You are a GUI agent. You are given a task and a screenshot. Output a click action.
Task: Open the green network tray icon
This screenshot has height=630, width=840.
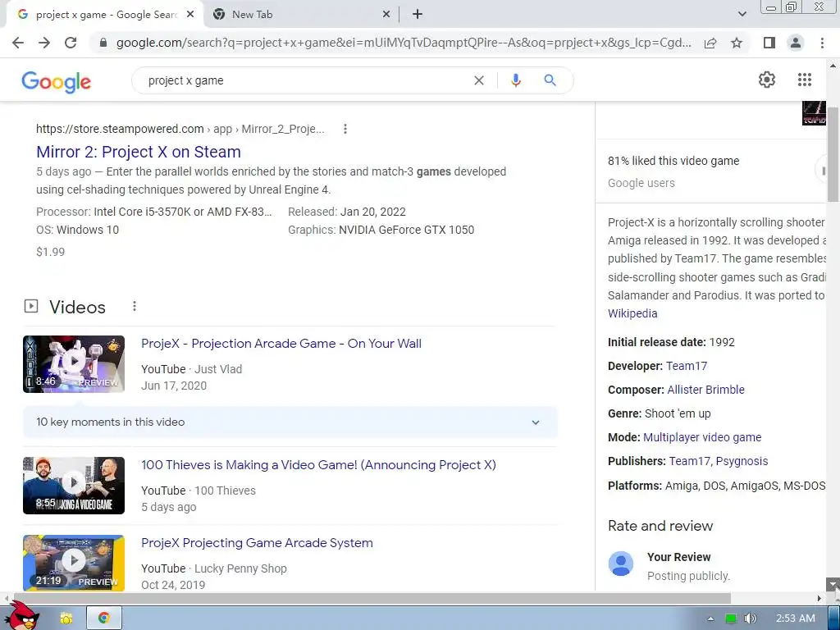(x=731, y=619)
